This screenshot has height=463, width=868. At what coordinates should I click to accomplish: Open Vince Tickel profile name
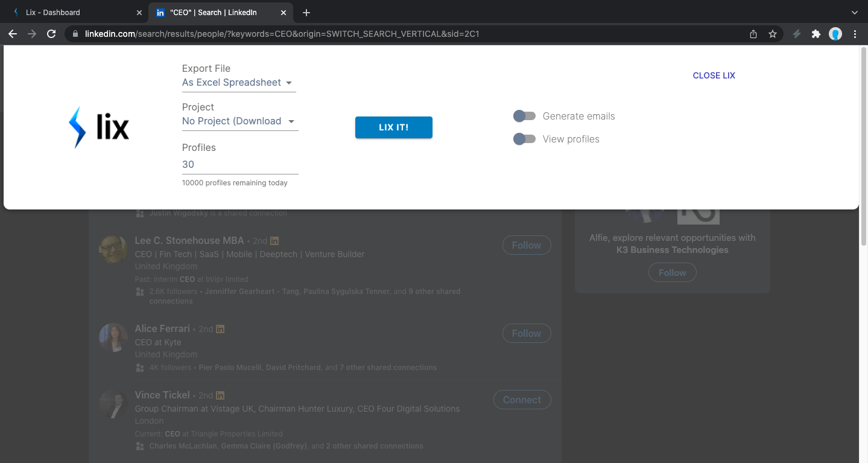pos(162,395)
